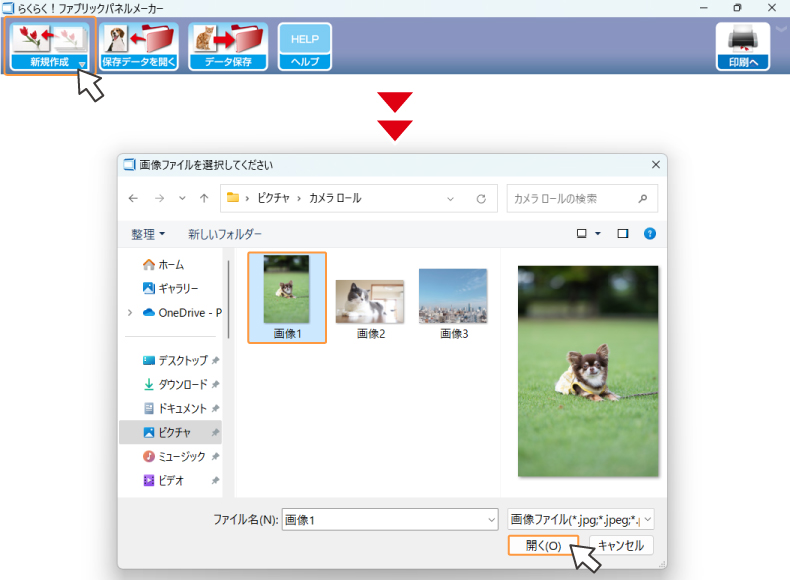790x580 pixels.
Task: Refresh the カメラ ロール folder
Action: pos(481,199)
